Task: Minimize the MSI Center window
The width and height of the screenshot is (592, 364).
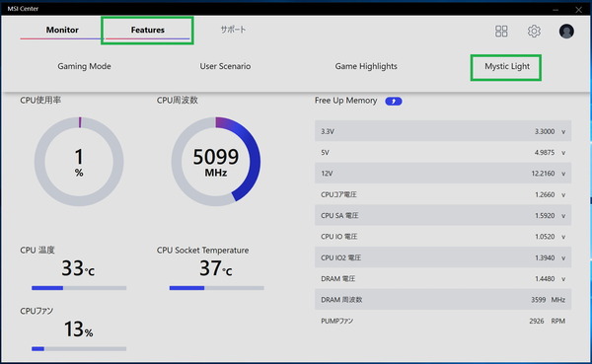Action: coord(555,10)
